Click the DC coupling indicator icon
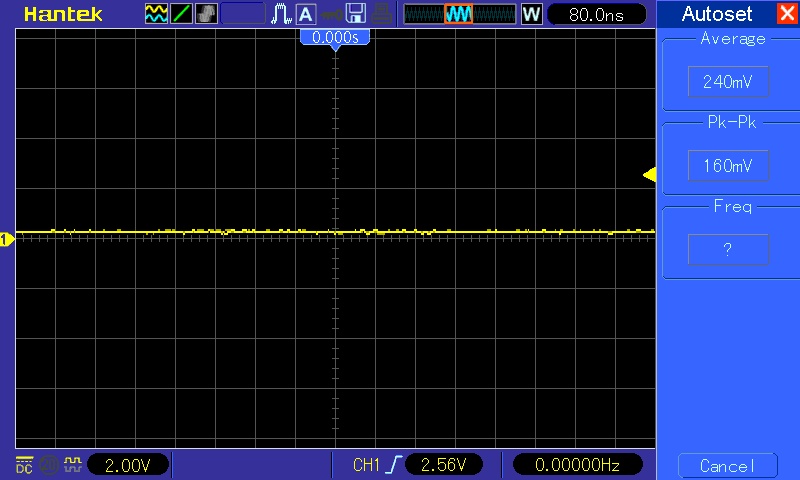800x480 pixels. [x=24, y=464]
